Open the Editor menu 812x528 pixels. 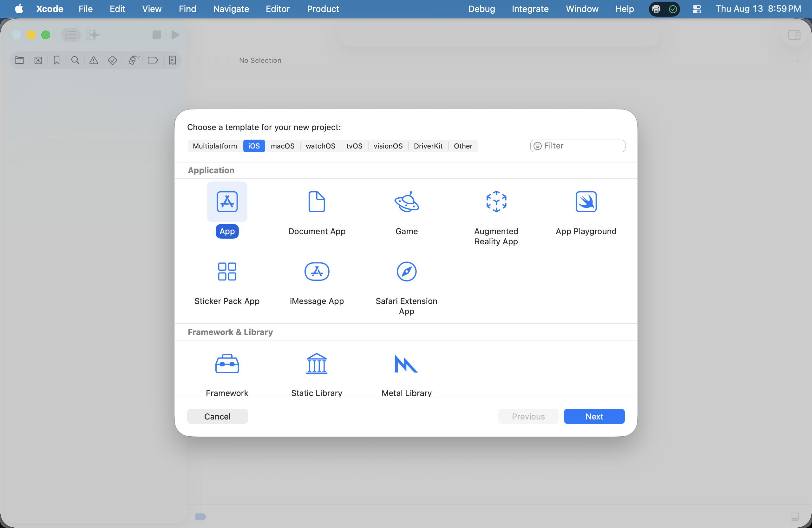coord(278,9)
